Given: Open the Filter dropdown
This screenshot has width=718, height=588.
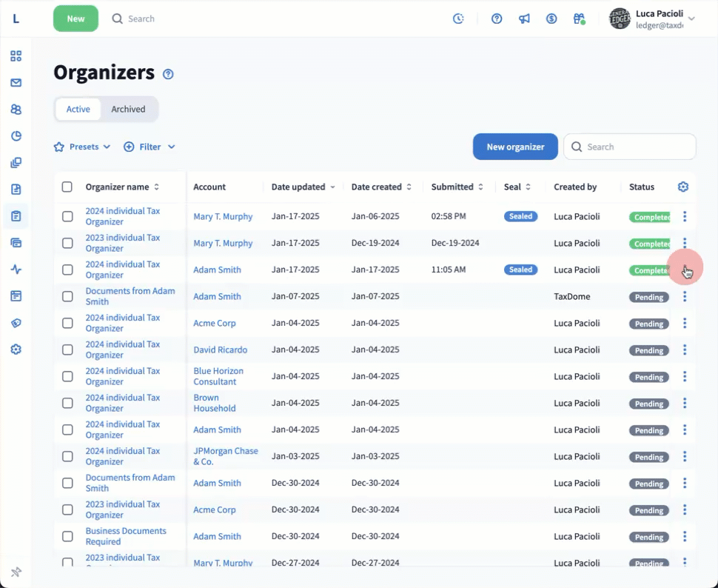Looking at the screenshot, I should 150,147.
